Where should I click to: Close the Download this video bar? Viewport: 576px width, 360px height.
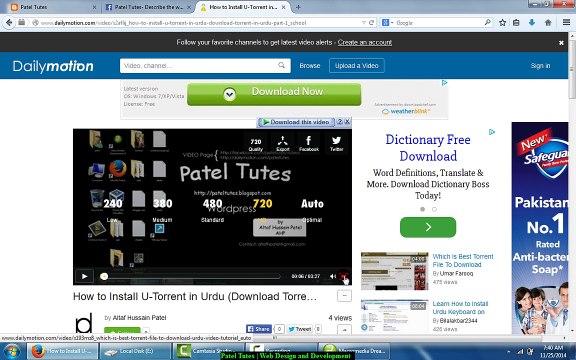click(x=347, y=122)
